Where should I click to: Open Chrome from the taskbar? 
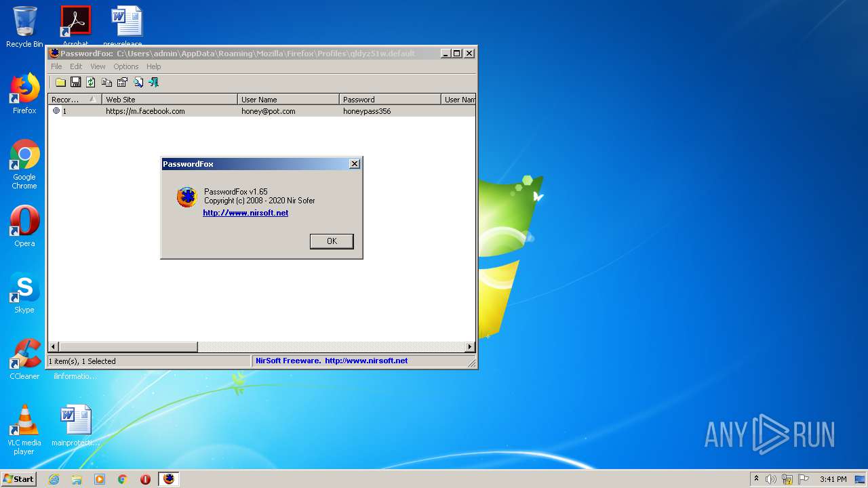pos(123,479)
